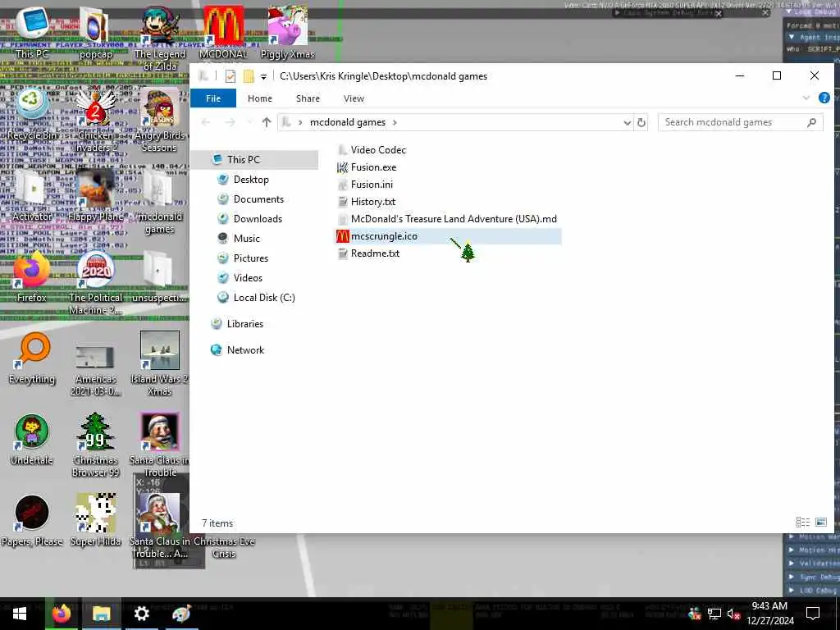This screenshot has width=840, height=630.
Task: Launch the Everything search shortcut
Action: (x=32, y=358)
